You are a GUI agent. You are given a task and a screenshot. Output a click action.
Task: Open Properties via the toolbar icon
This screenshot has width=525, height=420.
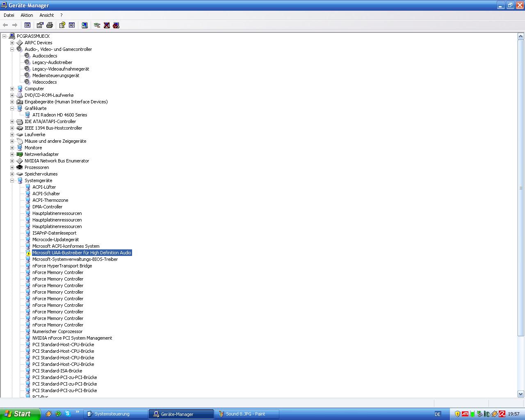click(40, 25)
